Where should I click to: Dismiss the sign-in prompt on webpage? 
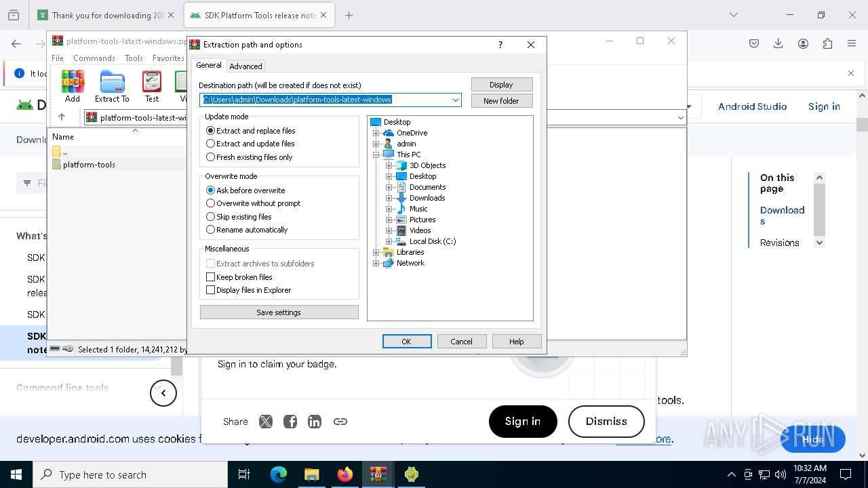[x=606, y=422]
